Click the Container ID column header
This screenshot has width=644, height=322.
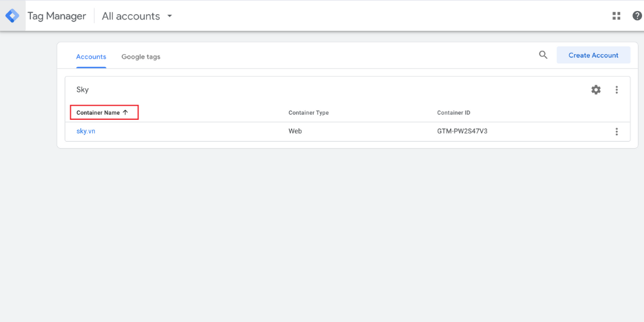point(453,113)
